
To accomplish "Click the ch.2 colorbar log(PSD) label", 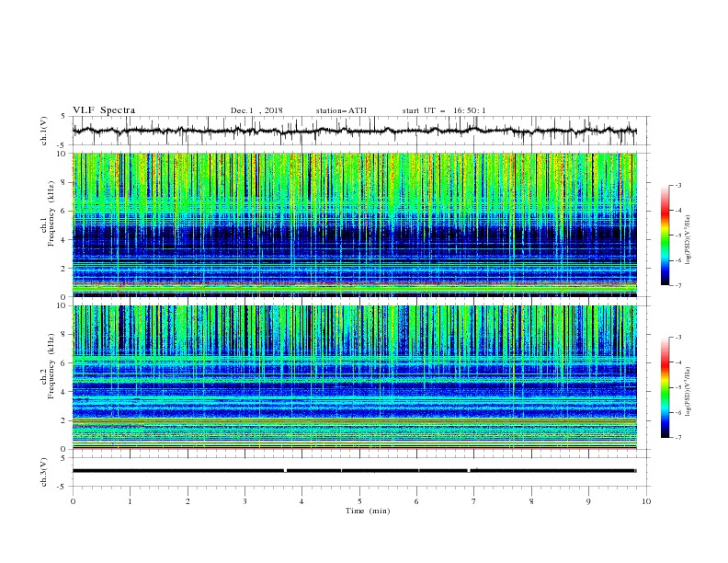I will coord(688,391).
